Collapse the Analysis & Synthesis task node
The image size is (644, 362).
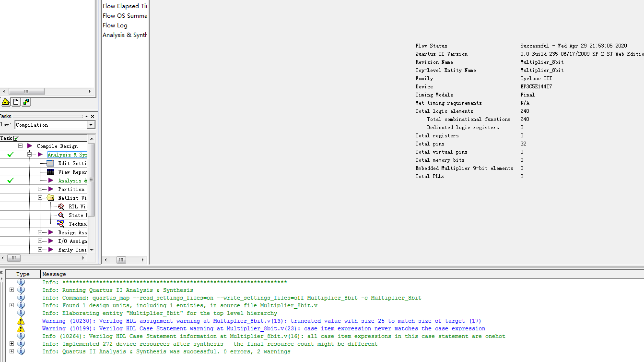click(30, 155)
